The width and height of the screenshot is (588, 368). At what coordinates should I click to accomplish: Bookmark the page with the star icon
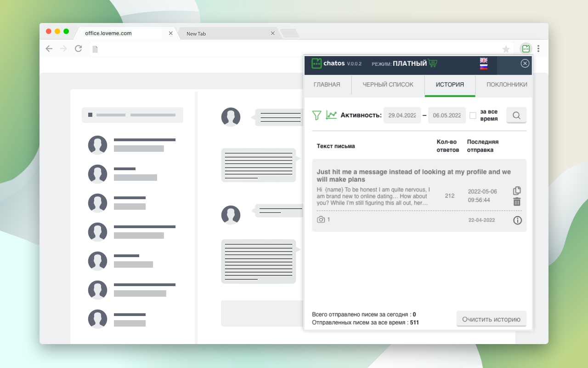coord(506,49)
